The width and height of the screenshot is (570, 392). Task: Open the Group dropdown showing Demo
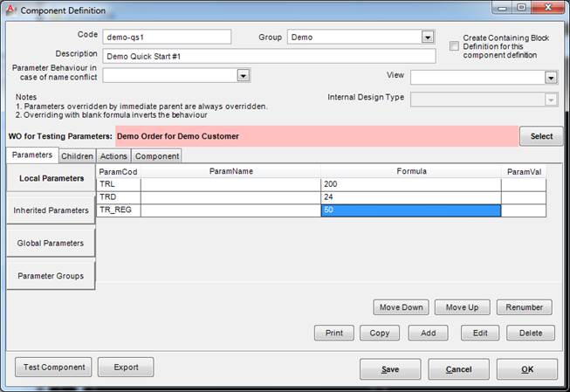click(x=428, y=38)
